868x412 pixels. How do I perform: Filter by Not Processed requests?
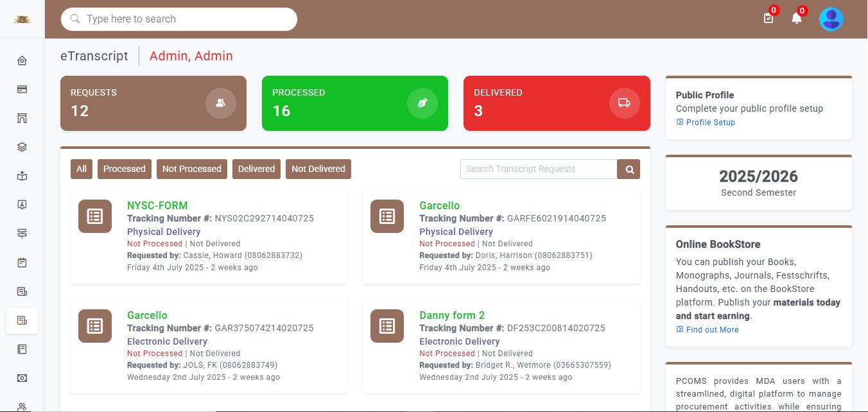(191, 169)
